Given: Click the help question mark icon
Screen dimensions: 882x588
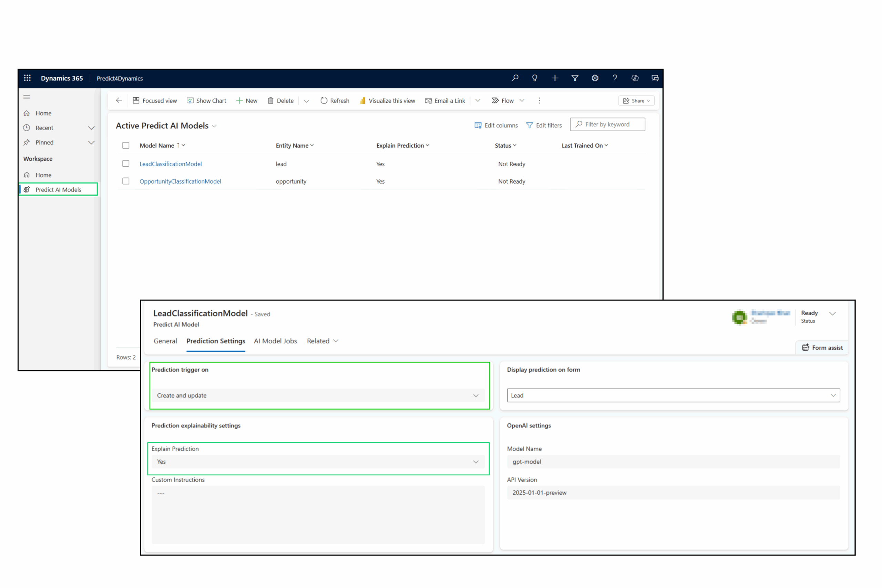Looking at the screenshot, I should pyautogui.click(x=615, y=78).
